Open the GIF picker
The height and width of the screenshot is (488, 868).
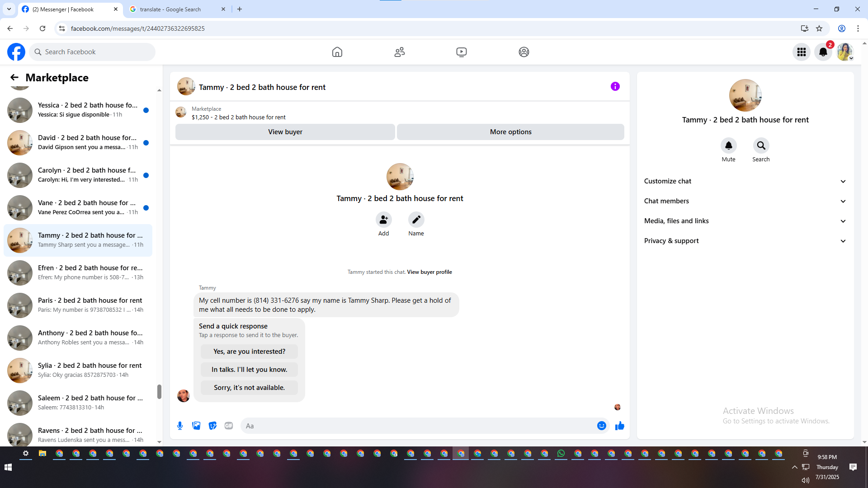(x=229, y=426)
